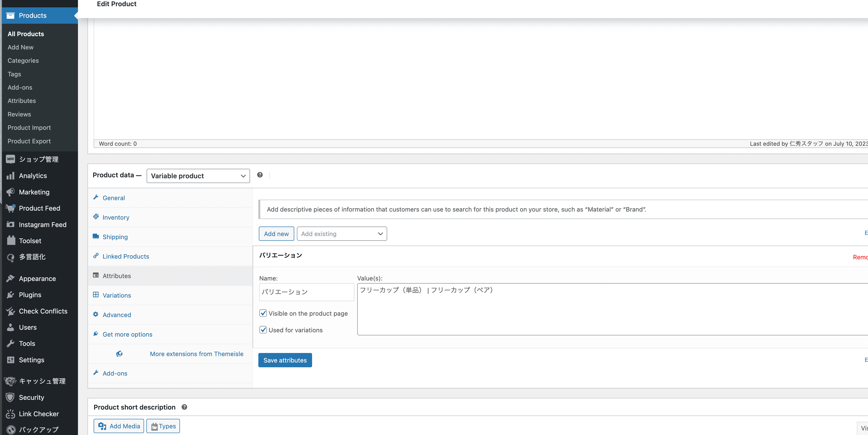Image resolution: width=868 pixels, height=435 pixels.
Task: Switch to the Variations tab
Action: [117, 295]
